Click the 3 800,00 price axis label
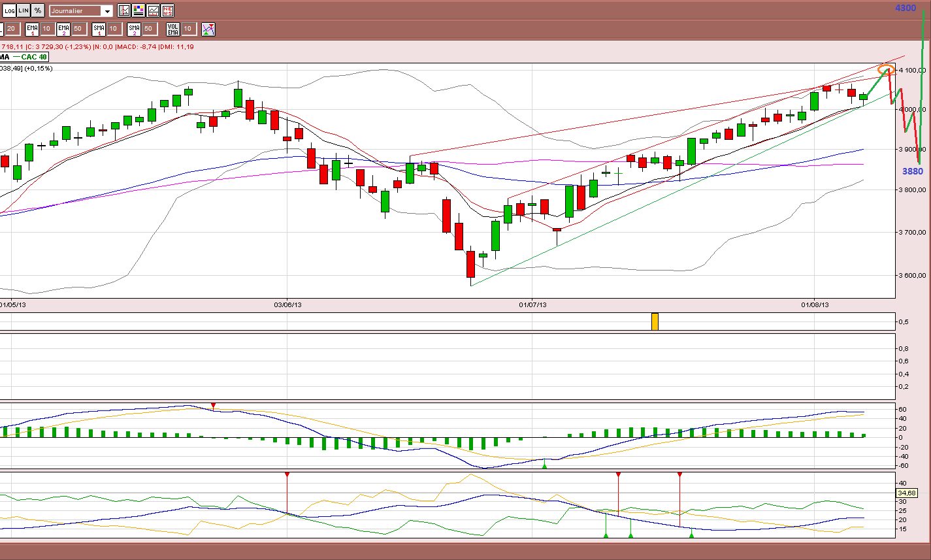Image resolution: width=931 pixels, height=560 pixels. pos(913,190)
